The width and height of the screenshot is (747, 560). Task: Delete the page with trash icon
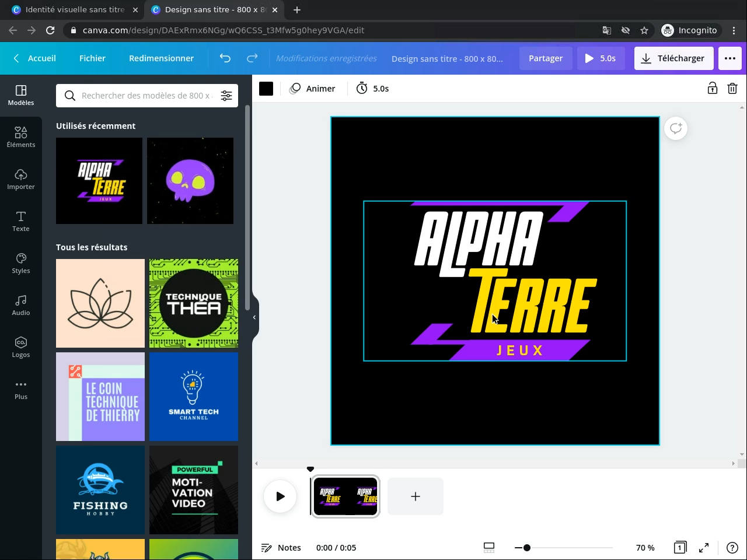pos(732,89)
